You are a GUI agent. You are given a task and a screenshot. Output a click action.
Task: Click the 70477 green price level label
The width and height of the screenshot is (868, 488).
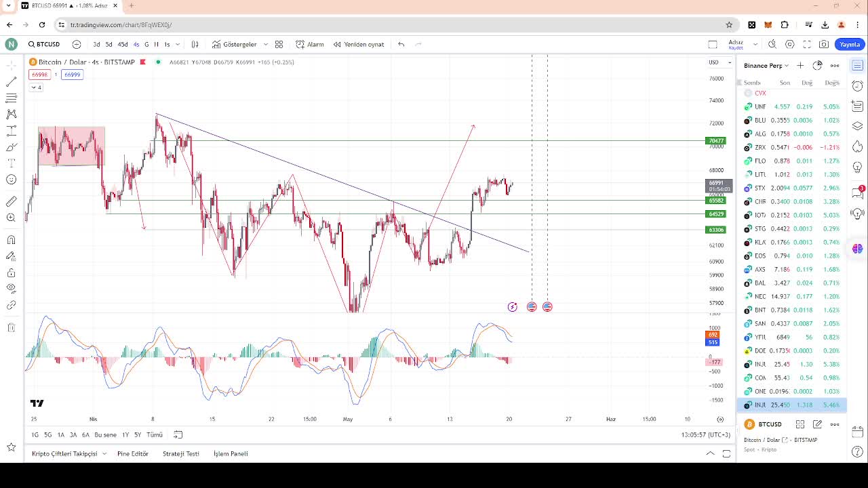coord(716,141)
